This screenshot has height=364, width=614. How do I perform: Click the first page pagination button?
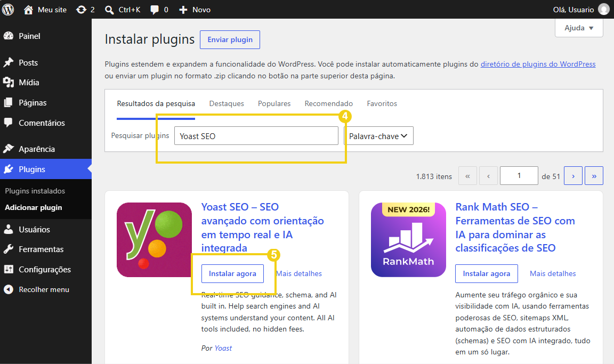[467, 176]
